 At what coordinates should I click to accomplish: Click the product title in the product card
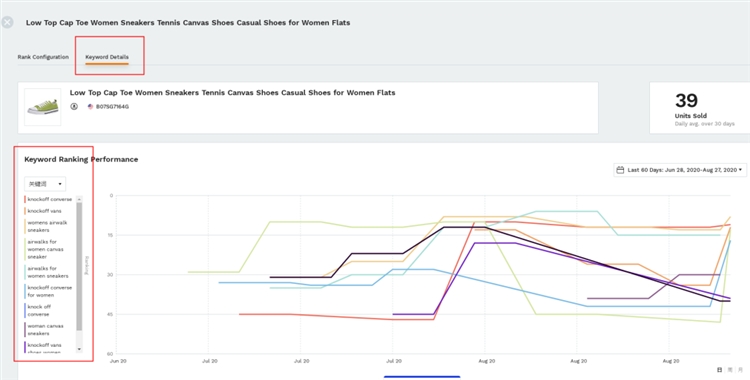(x=232, y=93)
